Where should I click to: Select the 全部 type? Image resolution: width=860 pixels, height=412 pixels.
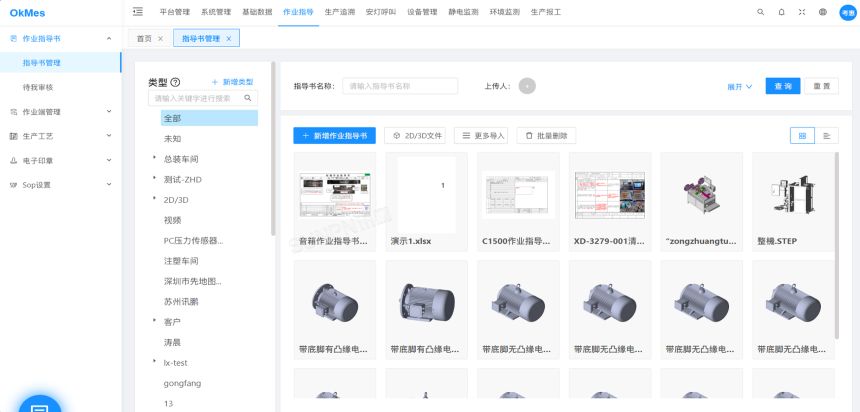coord(210,118)
